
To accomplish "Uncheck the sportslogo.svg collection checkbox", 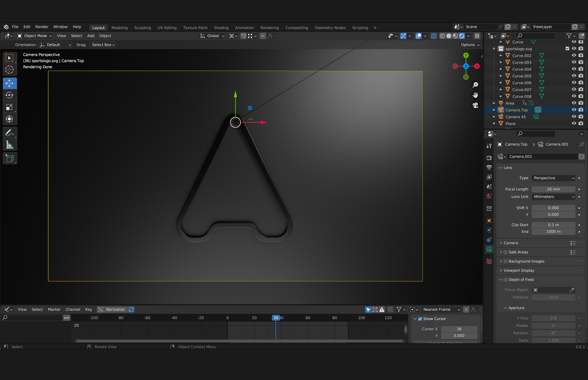I will [567, 49].
